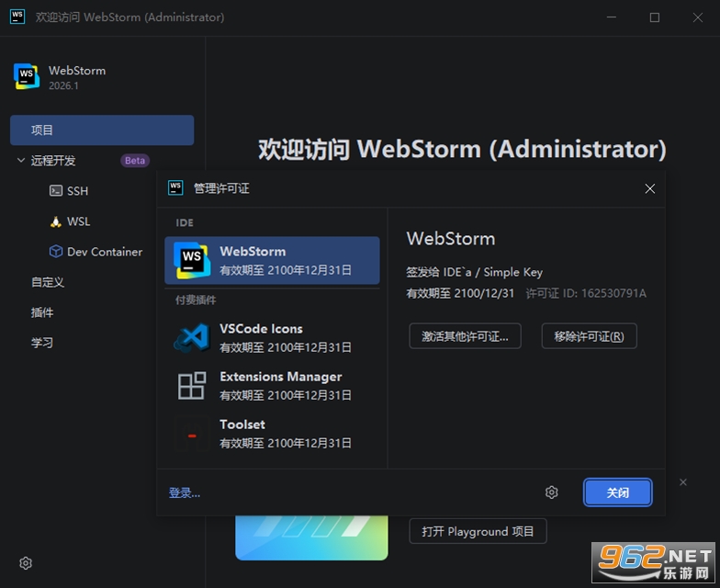720x588 pixels.
Task: Click the 许可证 ID: 162530791A text
Action: (586, 293)
